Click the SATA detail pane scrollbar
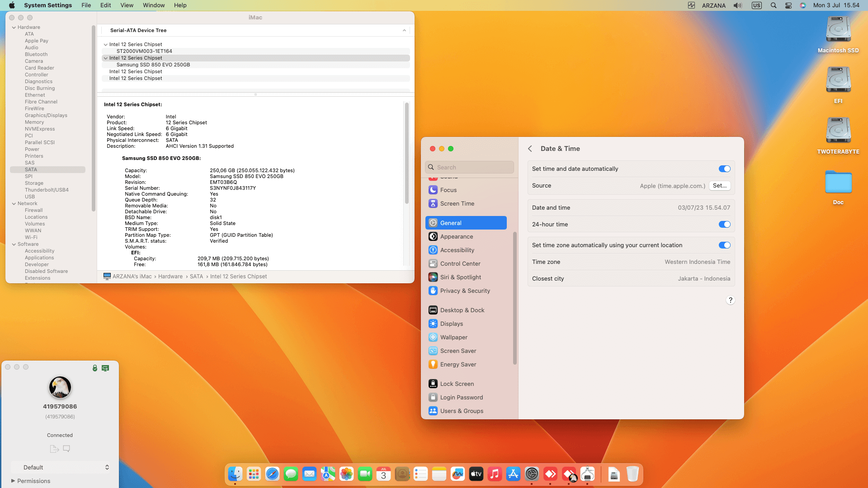This screenshot has width=868, height=488. (x=407, y=153)
